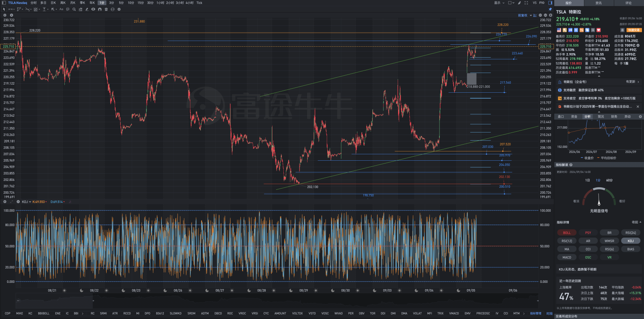
Task: Click the orange 快捷交易 button
Action: pos(634,30)
